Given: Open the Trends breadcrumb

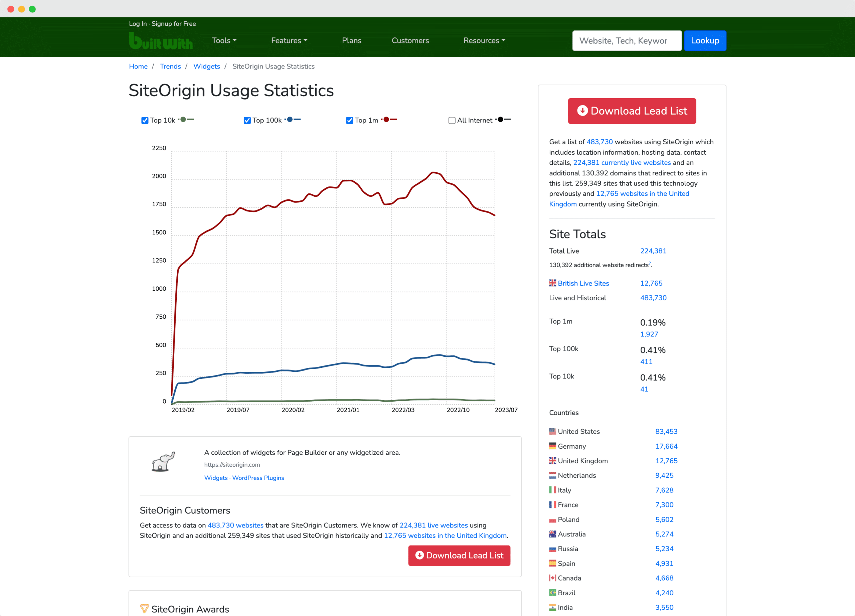Looking at the screenshot, I should click(x=170, y=66).
